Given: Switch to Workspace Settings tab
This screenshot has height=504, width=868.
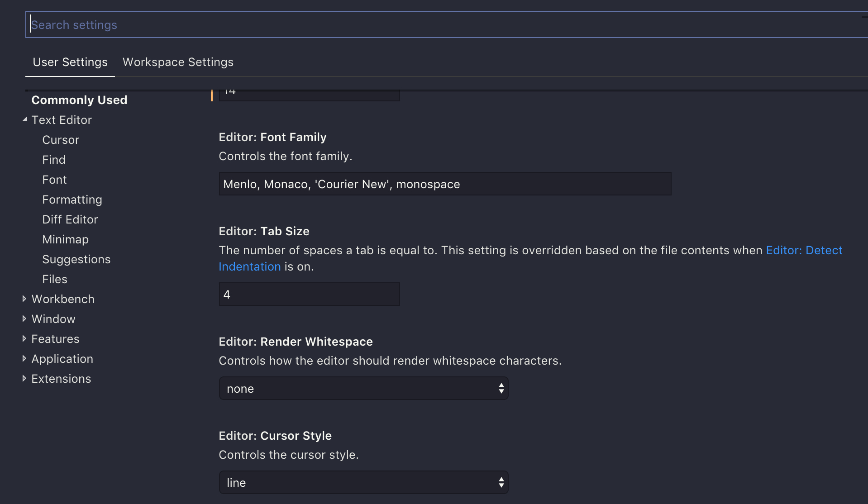Looking at the screenshot, I should pos(178,62).
